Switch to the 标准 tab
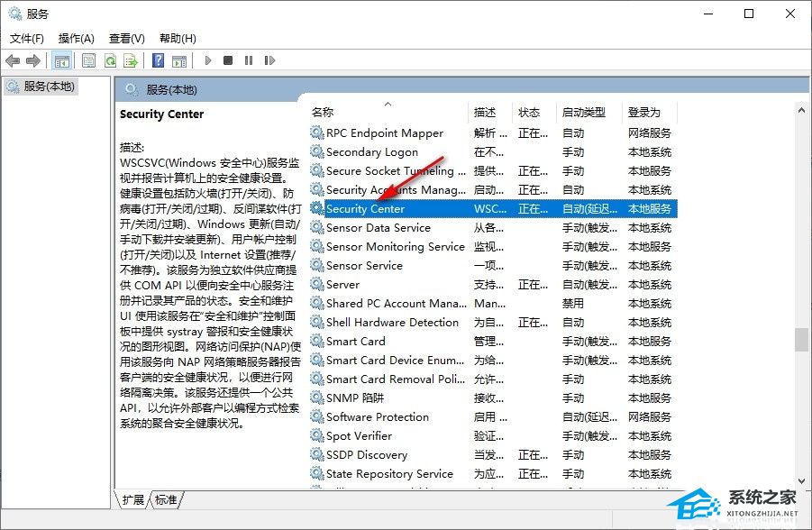 [x=166, y=499]
